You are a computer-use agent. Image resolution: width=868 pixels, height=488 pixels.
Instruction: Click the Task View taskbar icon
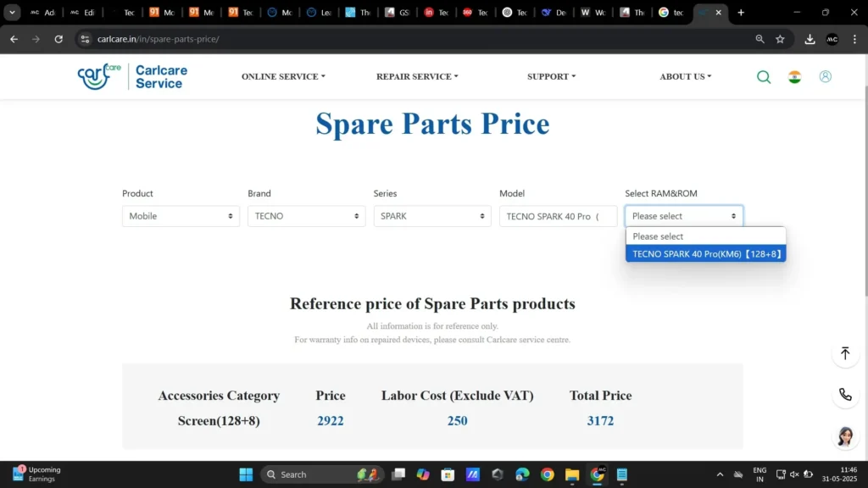[398, 474]
